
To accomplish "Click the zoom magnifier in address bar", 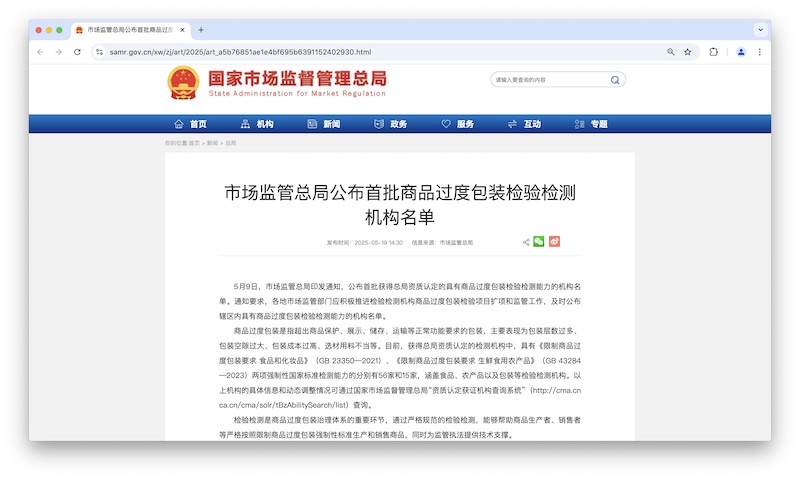I will click(x=670, y=52).
